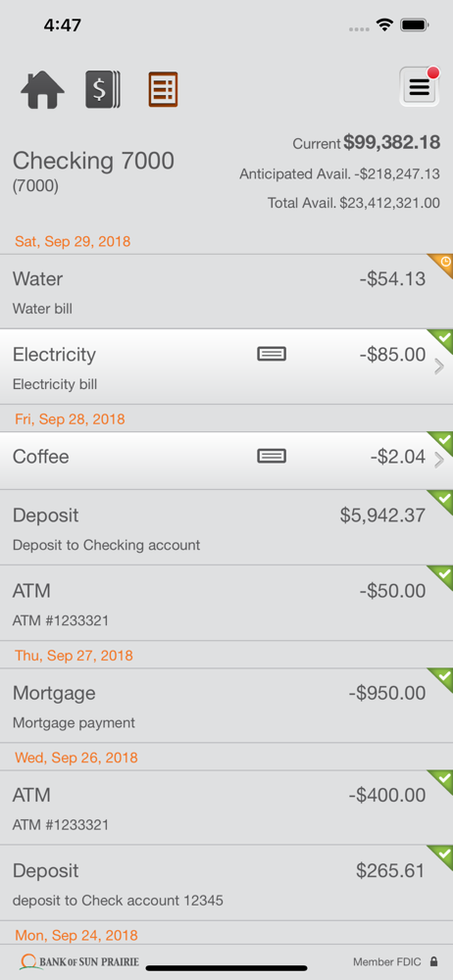Select the ATM -$50.00 transaction
This screenshot has width=453, height=980.
point(226,603)
